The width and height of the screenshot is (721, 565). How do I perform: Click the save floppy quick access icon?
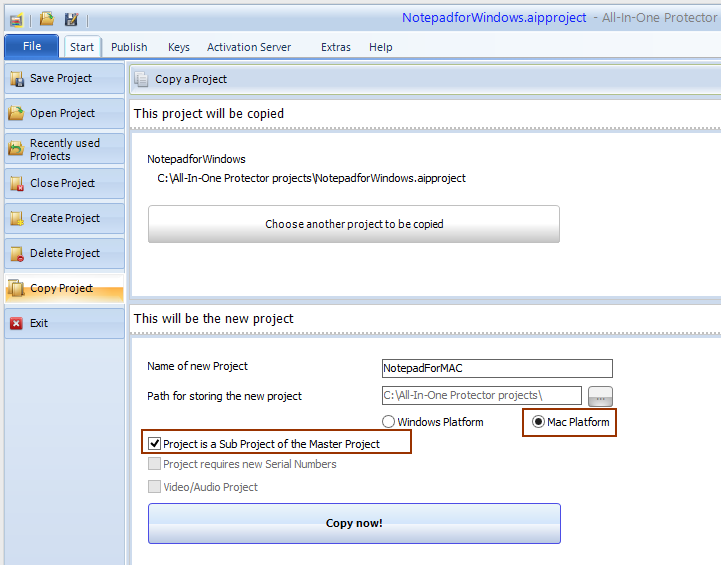pyautogui.click(x=71, y=19)
